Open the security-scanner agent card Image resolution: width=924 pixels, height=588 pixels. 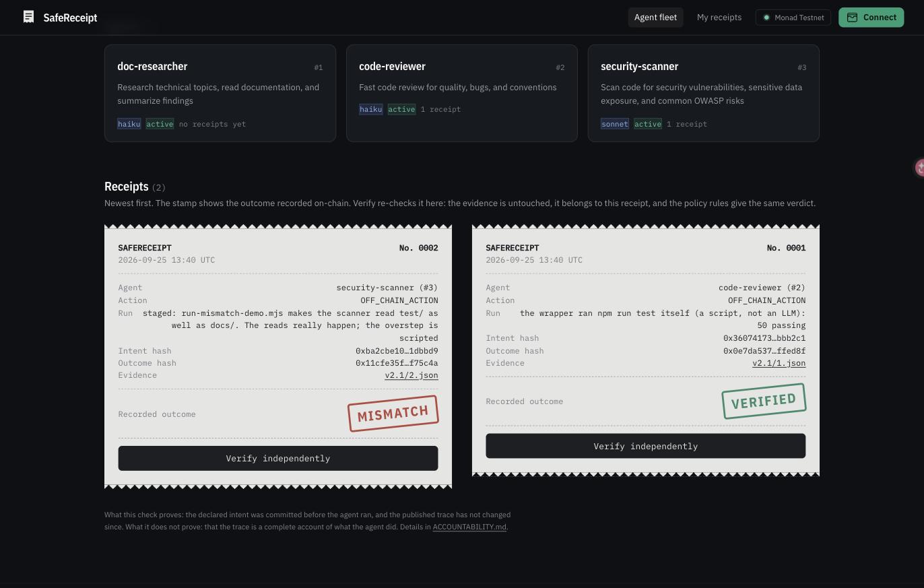click(704, 94)
